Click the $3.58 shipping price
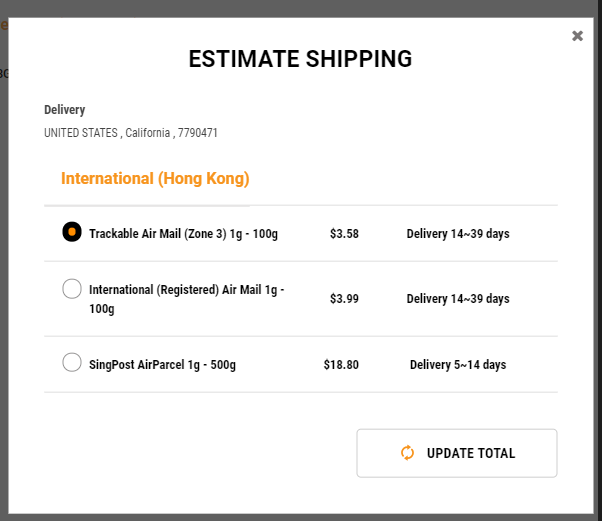Screen dimensions: 602x521 coord(344,233)
